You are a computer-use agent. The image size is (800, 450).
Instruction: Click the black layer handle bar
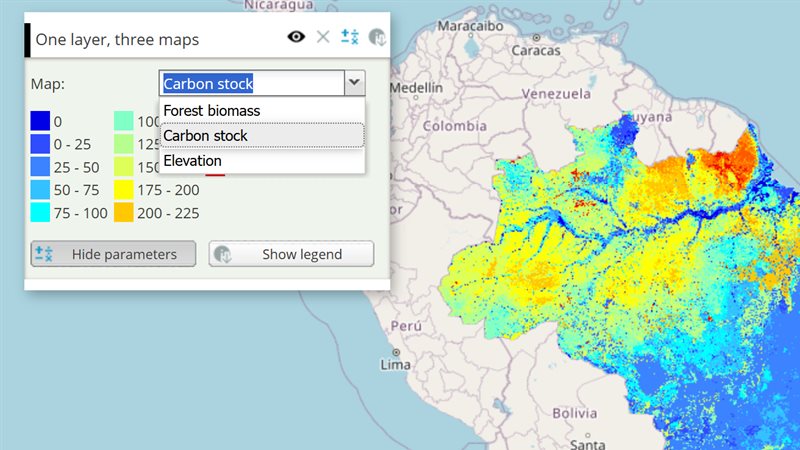tap(28, 40)
